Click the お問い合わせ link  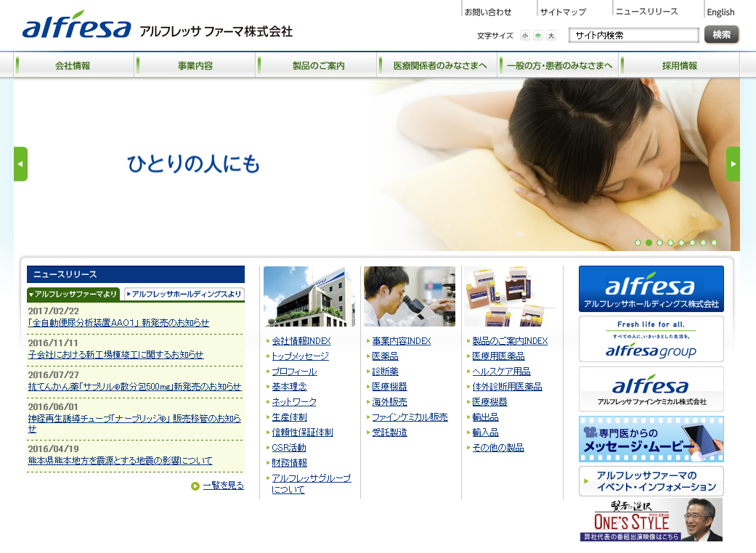(x=488, y=12)
